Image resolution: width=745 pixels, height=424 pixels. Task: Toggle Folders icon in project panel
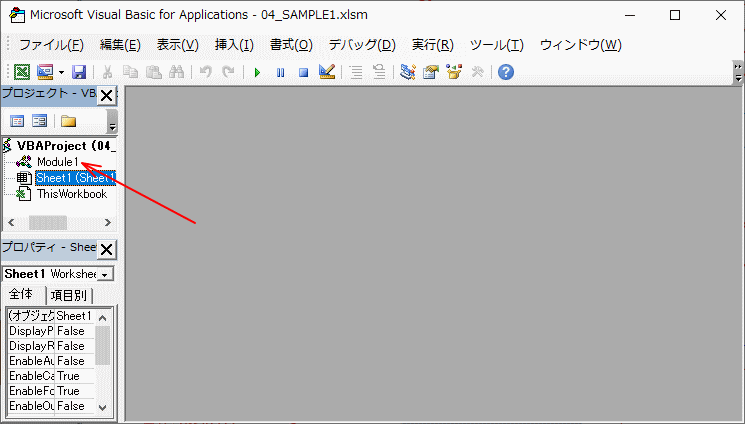point(68,121)
